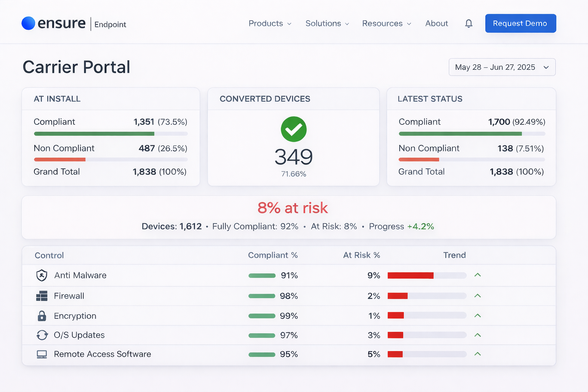Select the Anti Malware shield icon

pos(42,275)
